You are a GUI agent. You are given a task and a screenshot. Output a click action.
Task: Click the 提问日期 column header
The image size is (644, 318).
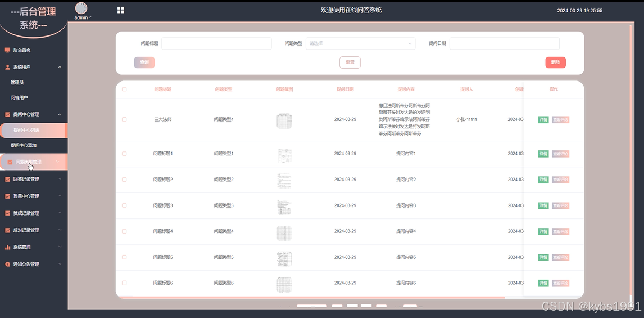click(x=345, y=89)
